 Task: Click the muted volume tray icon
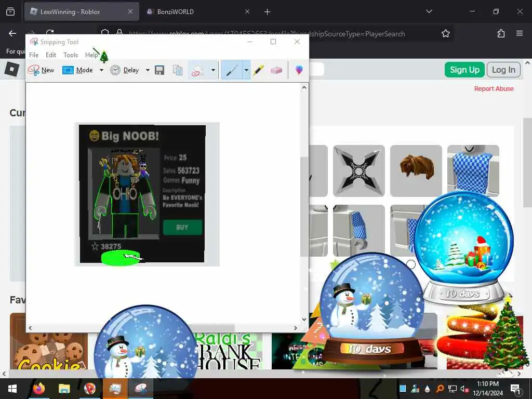[x=464, y=389]
